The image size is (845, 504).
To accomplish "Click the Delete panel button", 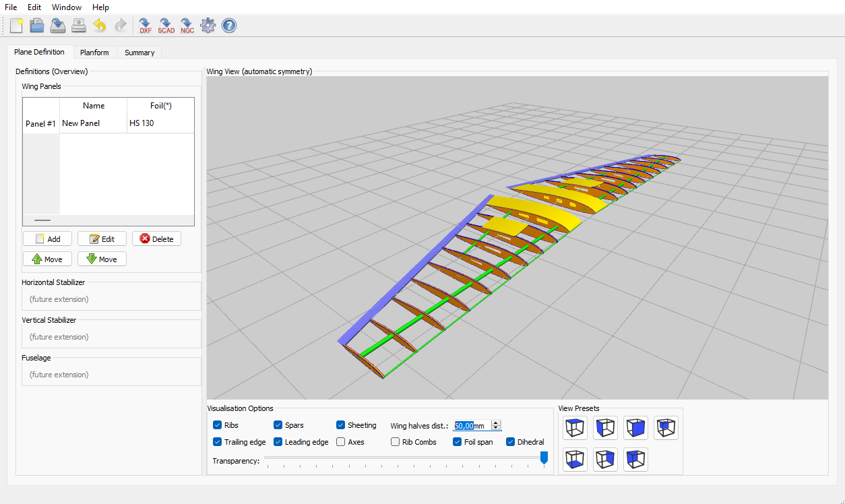I will (156, 239).
